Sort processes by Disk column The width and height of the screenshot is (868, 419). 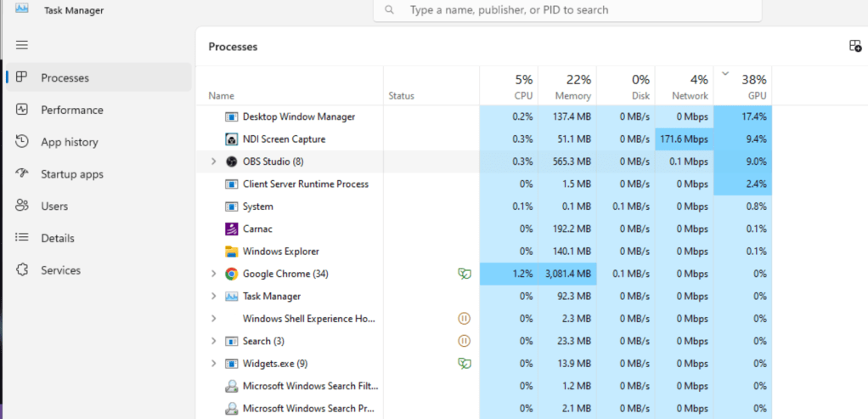coord(626,85)
